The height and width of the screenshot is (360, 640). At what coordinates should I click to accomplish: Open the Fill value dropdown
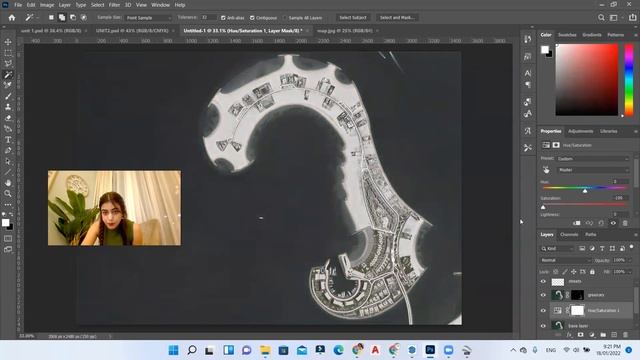click(629, 271)
